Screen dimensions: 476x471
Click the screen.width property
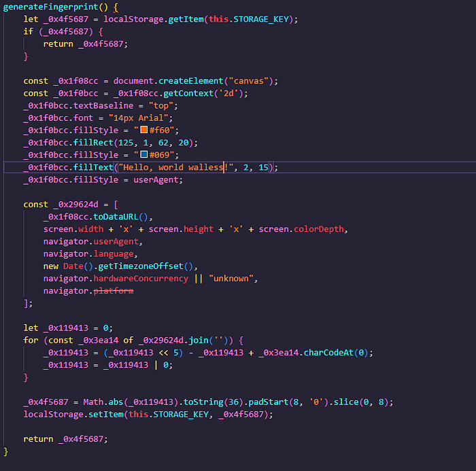click(x=73, y=229)
